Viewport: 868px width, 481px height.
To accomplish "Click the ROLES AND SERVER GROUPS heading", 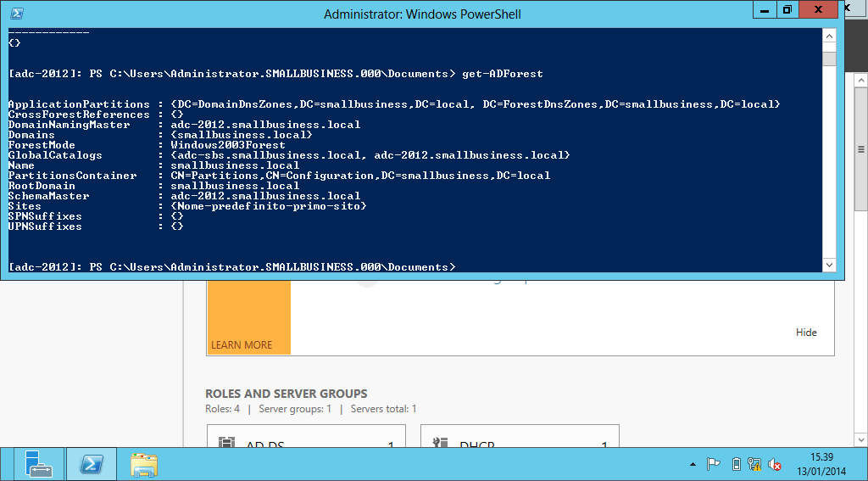I will tap(287, 394).
